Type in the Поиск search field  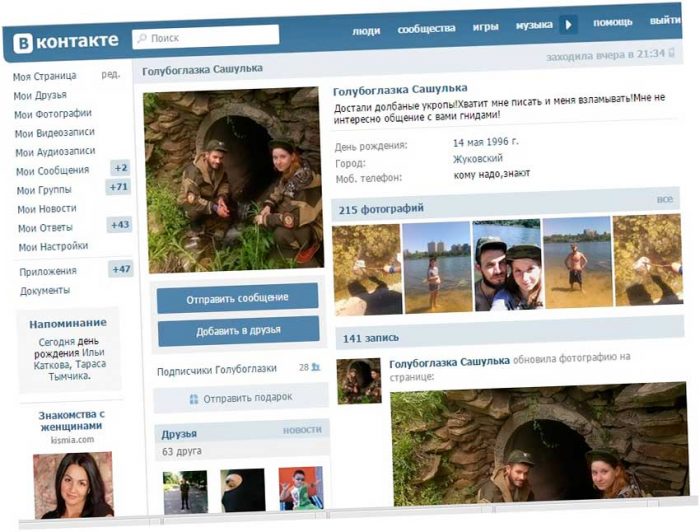(x=210, y=37)
